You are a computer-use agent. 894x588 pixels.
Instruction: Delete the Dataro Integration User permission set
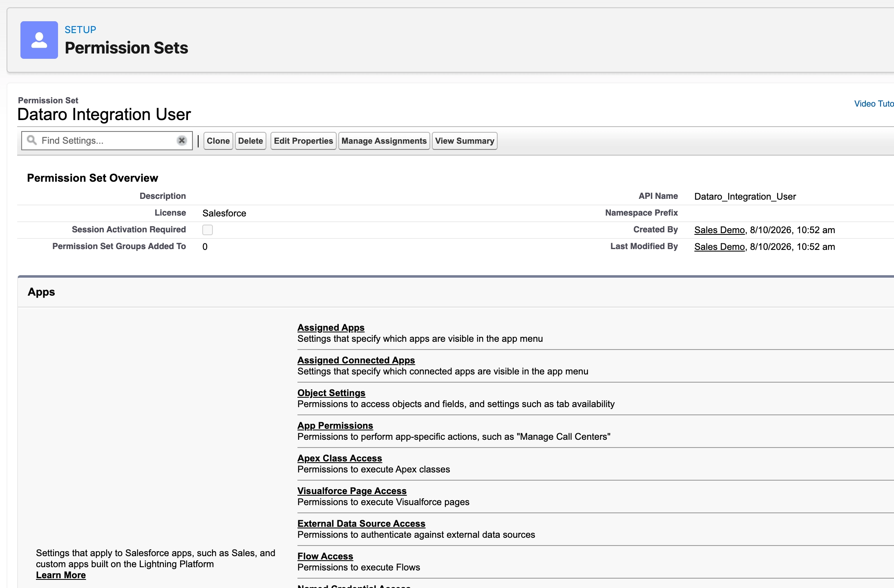pos(250,141)
